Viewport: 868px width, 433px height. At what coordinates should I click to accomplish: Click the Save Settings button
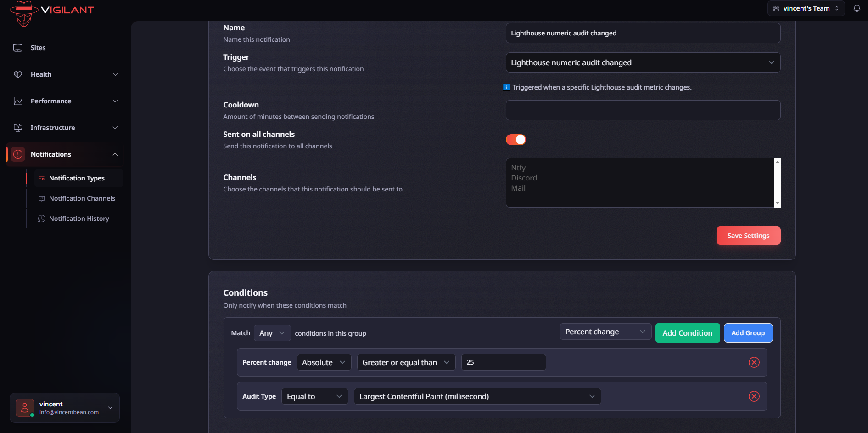click(748, 235)
